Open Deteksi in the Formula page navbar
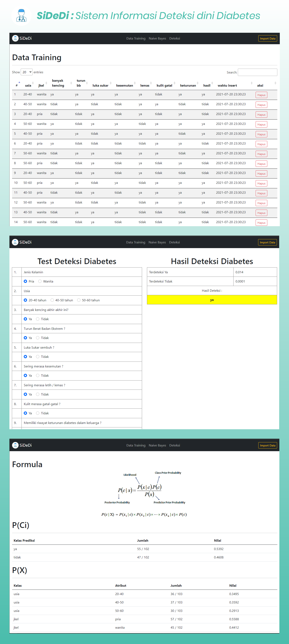The height and width of the screenshot is (644, 289). (x=175, y=445)
